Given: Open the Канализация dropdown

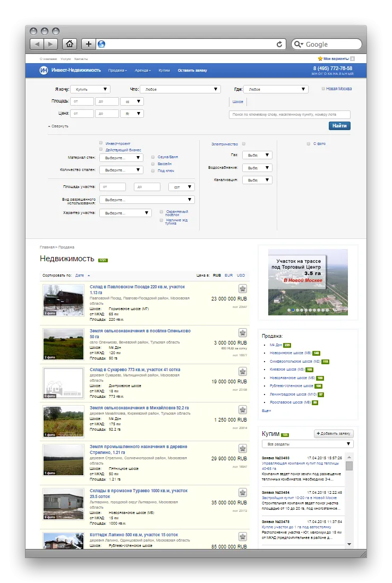Looking at the screenshot, I should tap(258, 180).
